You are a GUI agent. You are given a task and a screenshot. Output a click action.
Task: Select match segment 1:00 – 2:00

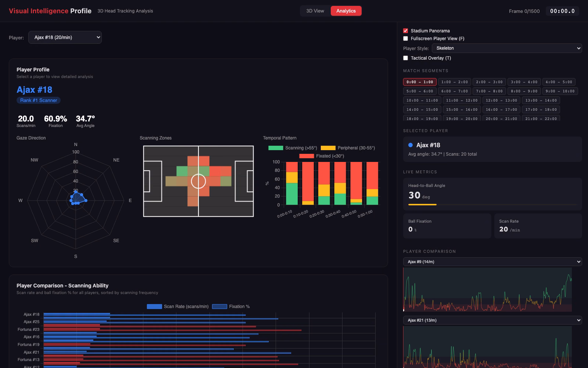(x=455, y=82)
